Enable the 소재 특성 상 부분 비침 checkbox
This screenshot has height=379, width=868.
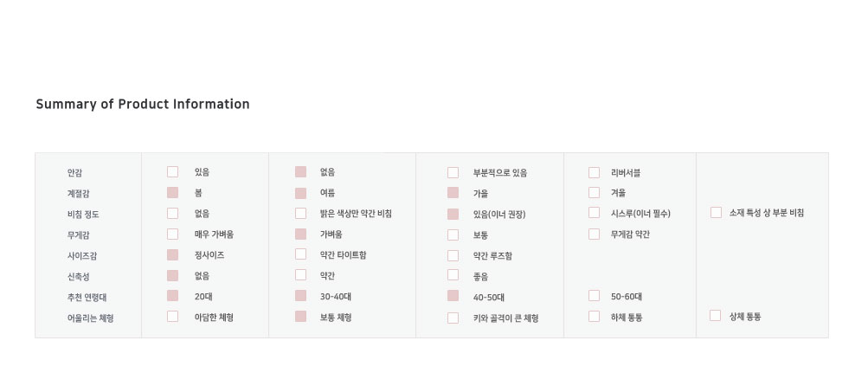[x=716, y=212]
